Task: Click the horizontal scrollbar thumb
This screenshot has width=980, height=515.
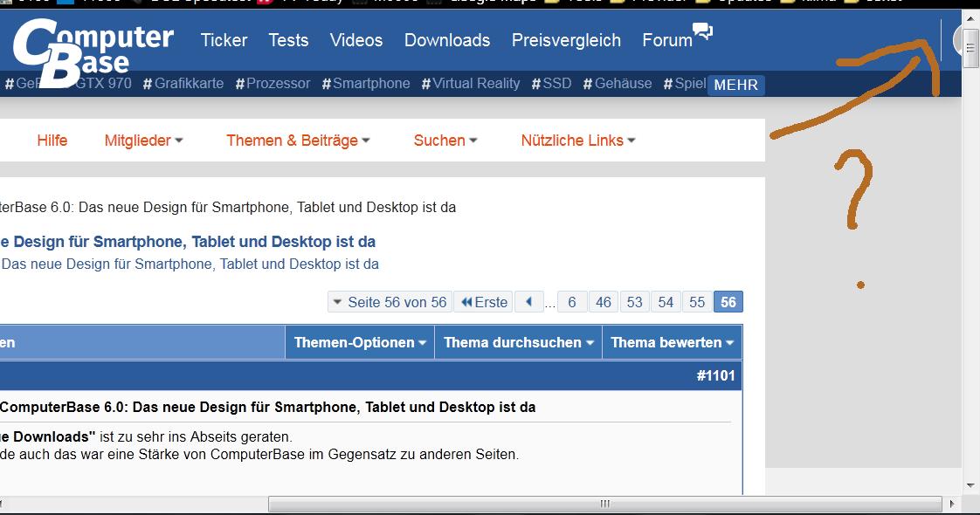Action: (605, 504)
